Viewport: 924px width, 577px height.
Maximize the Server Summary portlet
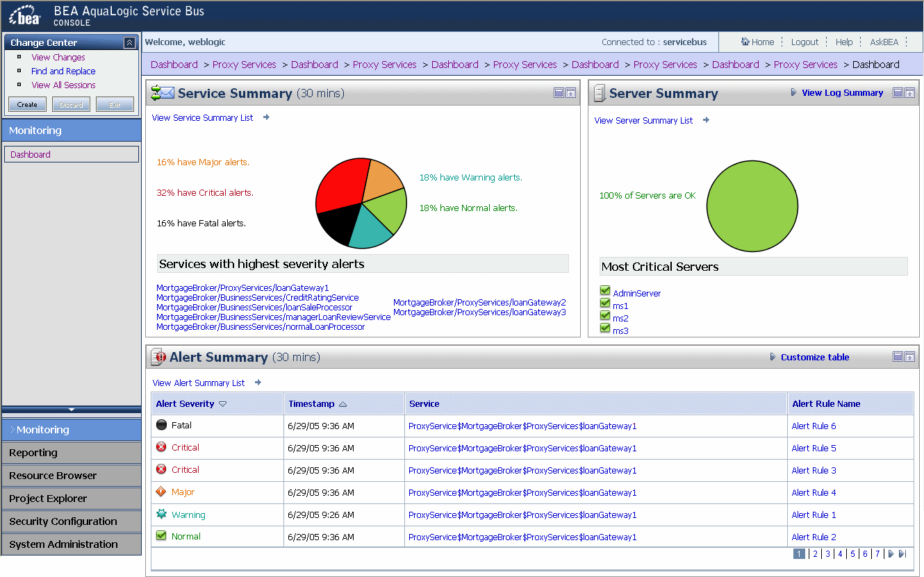coord(909,93)
